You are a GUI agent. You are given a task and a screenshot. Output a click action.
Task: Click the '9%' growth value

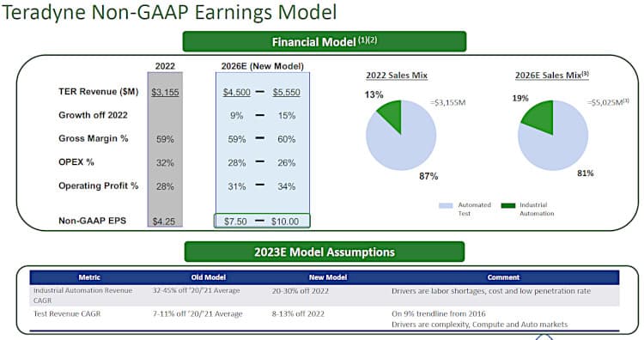click(x=237, y=116)
